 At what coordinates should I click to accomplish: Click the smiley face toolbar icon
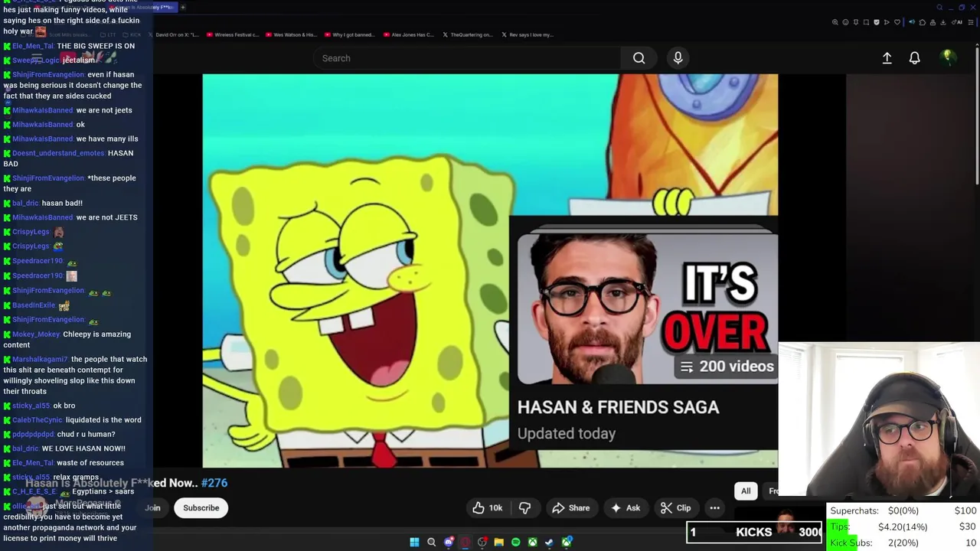point(845,22)
